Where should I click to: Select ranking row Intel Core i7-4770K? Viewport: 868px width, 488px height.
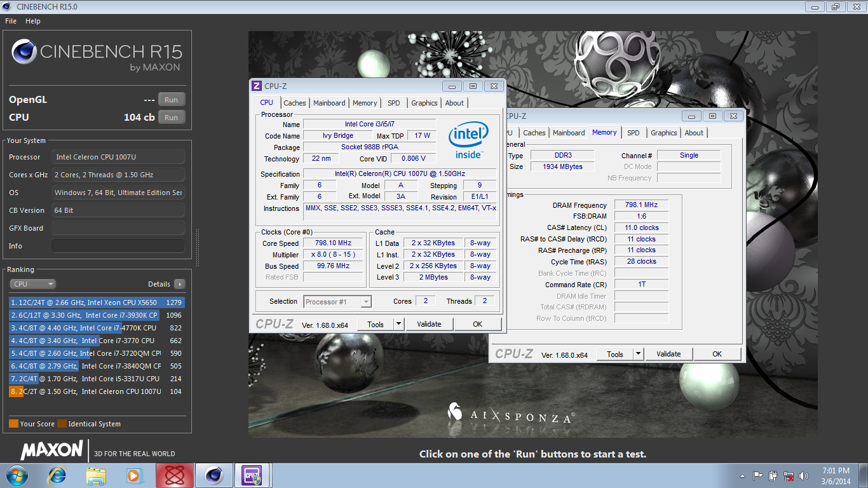point(97,328)
